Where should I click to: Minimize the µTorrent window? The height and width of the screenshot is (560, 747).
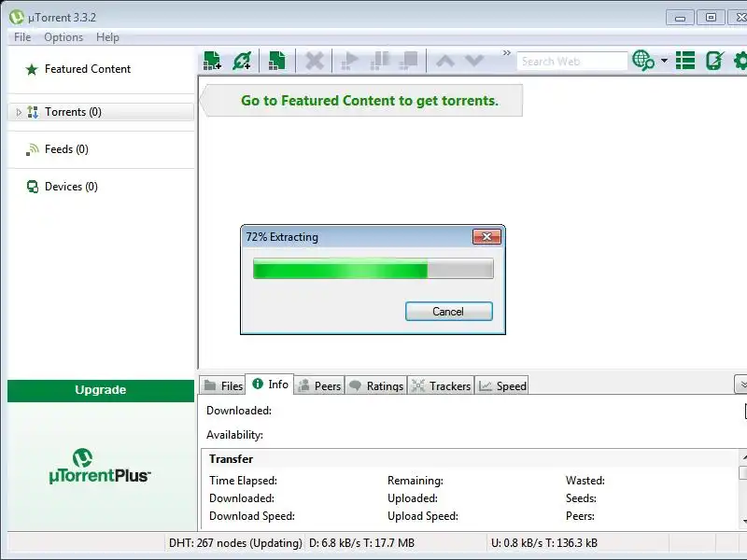point(680,18)
